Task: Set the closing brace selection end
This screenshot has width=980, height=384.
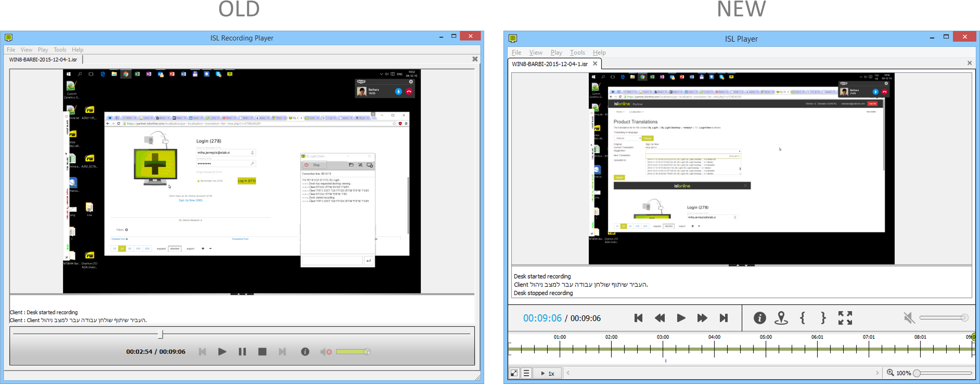Action: click(x=823, y=318)
